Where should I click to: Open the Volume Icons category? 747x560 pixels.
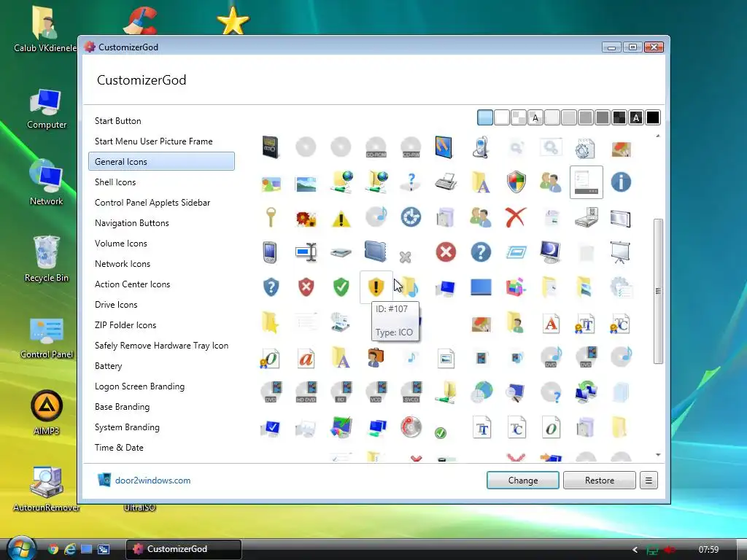click(121, 244)
